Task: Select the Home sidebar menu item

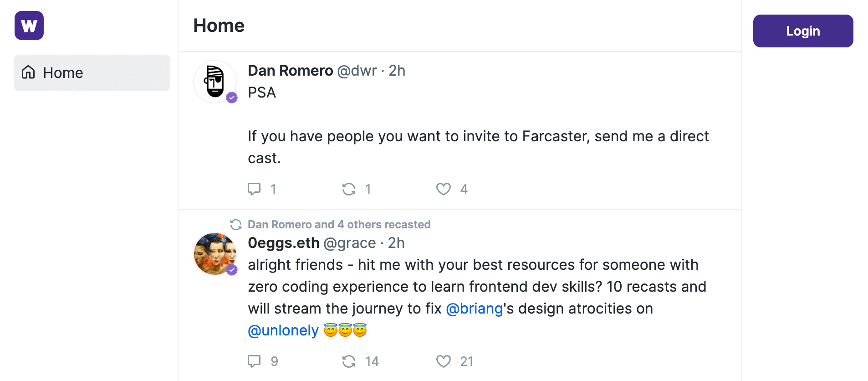Action: [x=92, y=73]
